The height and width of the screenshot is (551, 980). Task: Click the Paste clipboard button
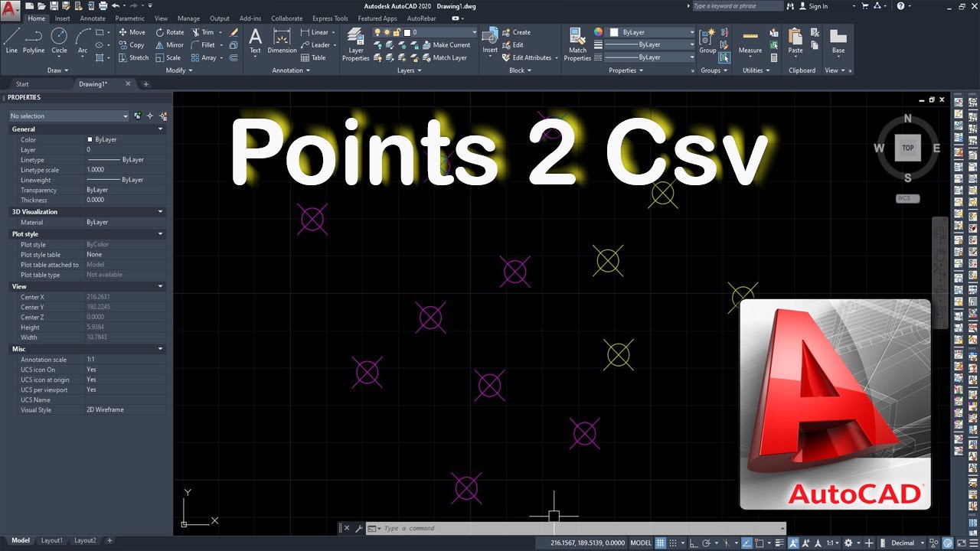795,41
